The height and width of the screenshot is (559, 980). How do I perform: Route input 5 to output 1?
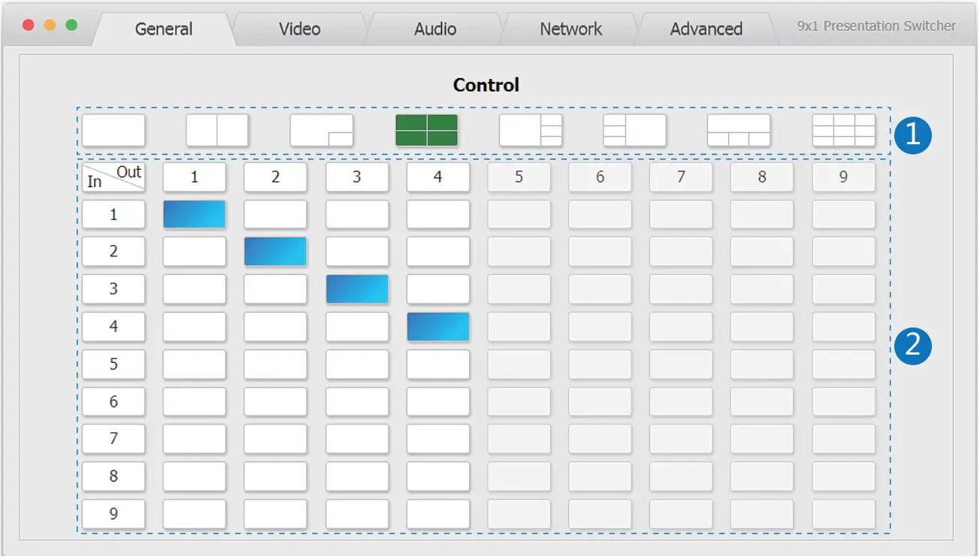click(195, 364)
